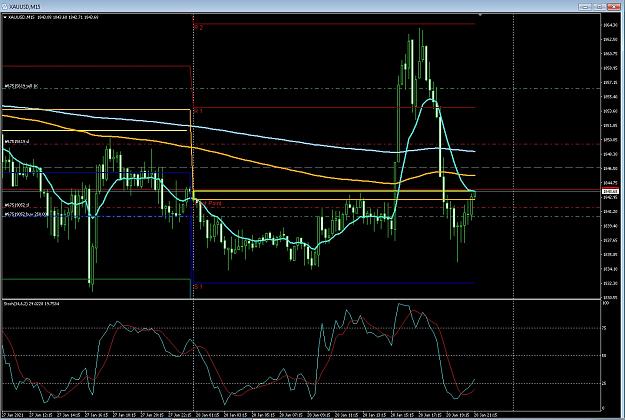Click the XAUUSD,M15 window title text

(x=25, y=6)
